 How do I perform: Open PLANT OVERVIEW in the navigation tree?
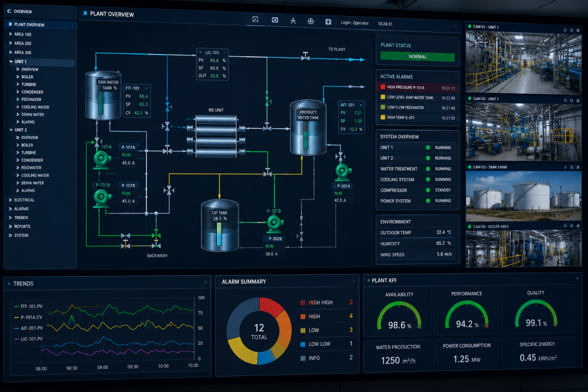[41, 25]
